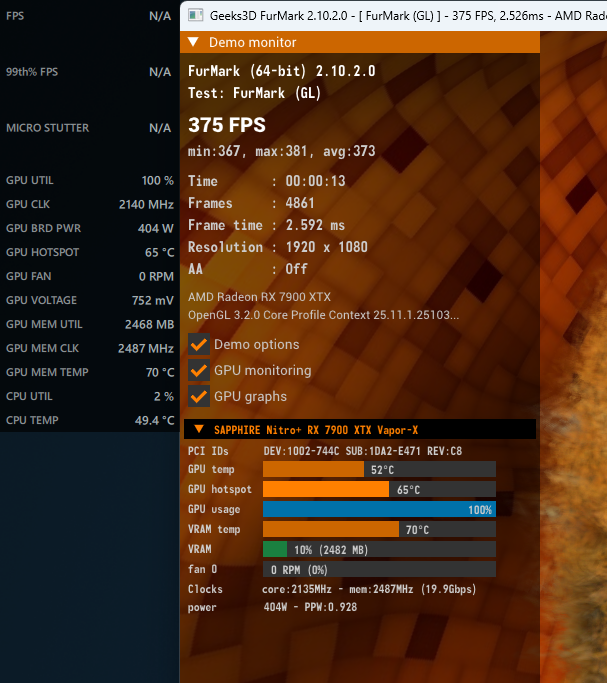Click the GPU HOTSPOT 65 °C overlay row
607x683 pixels.
90,252
